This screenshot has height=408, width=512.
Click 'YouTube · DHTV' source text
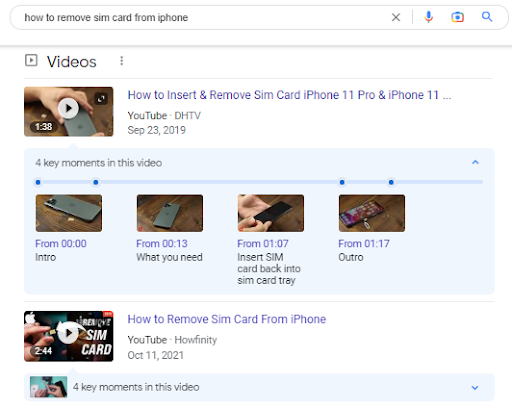(x=164, y=116)
